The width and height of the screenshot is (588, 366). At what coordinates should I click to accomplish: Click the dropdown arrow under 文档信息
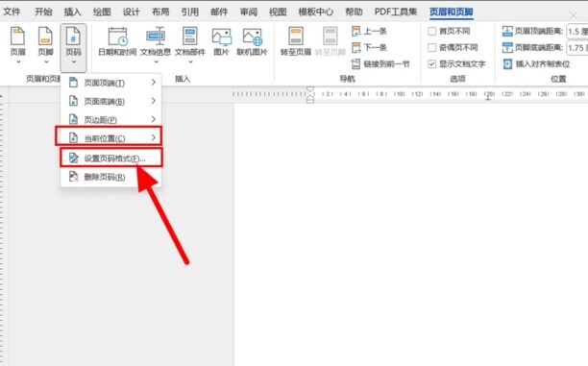(x=156, y=61)
